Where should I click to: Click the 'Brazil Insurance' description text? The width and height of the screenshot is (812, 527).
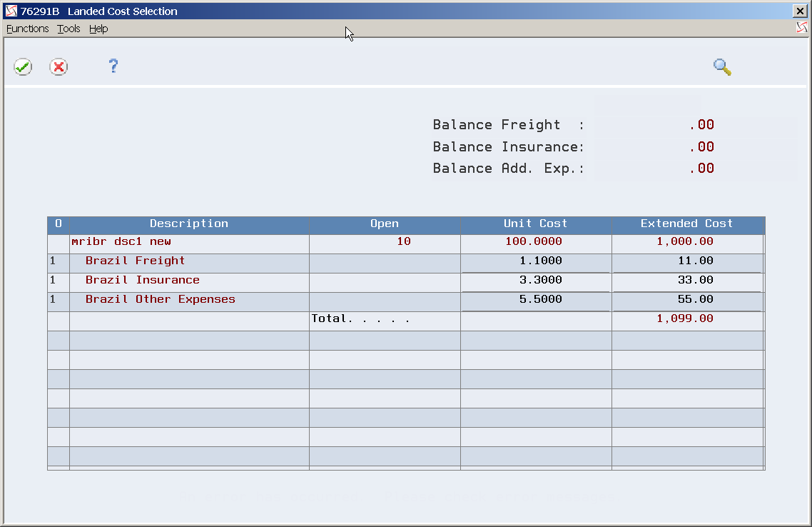(x=143, y=280)
